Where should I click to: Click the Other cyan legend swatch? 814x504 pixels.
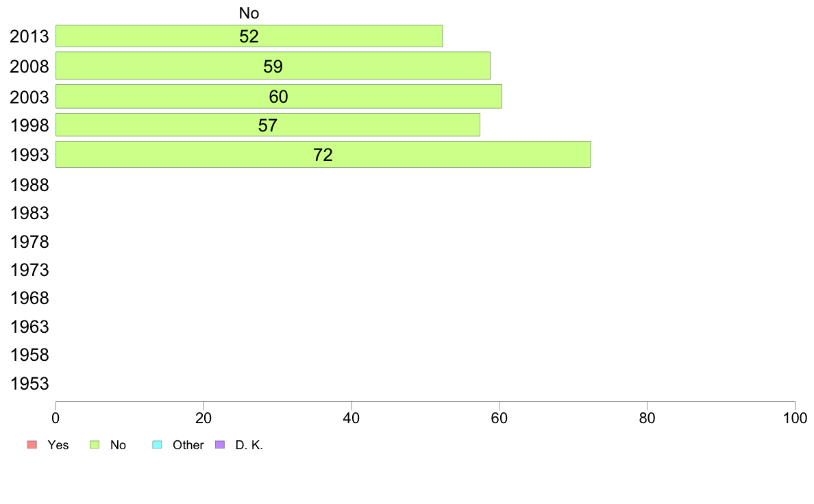click(158, 445)
